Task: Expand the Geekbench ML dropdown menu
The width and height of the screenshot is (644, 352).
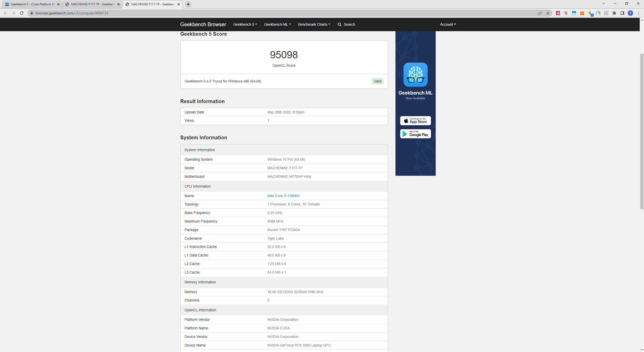Action: click(x=277, y=24)
